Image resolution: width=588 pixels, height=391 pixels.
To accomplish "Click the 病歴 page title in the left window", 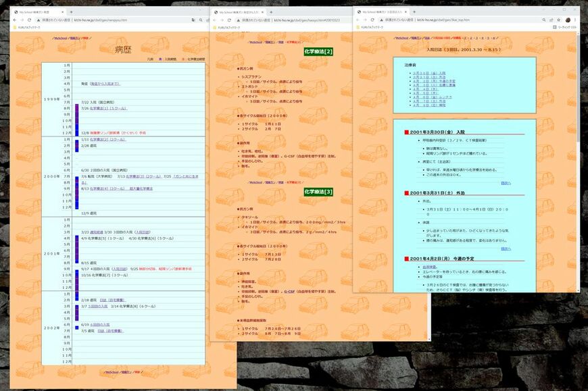I will coord(123,50).
